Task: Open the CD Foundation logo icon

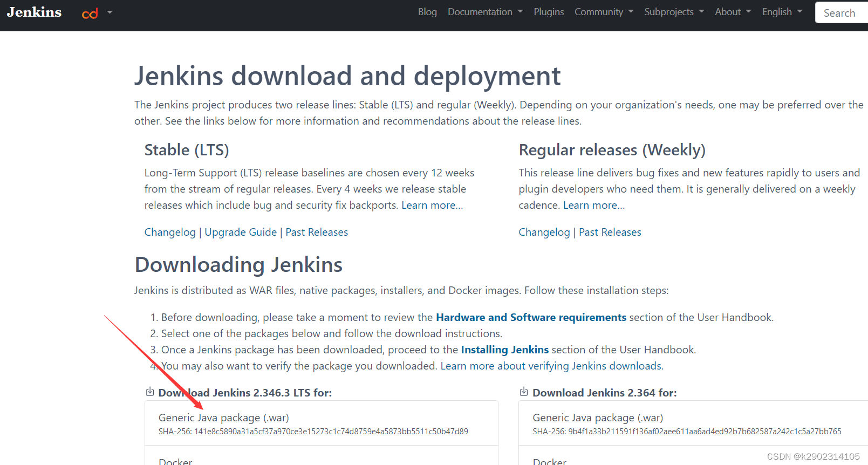Action: [x=90, y=13]
